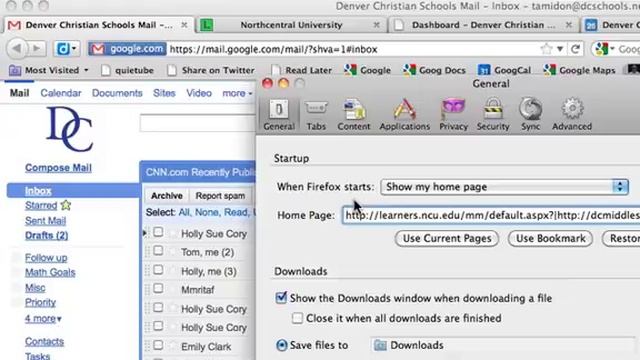Open Sites in Gmail top navigation
This screenshot has height=360, width=640.
164,93
